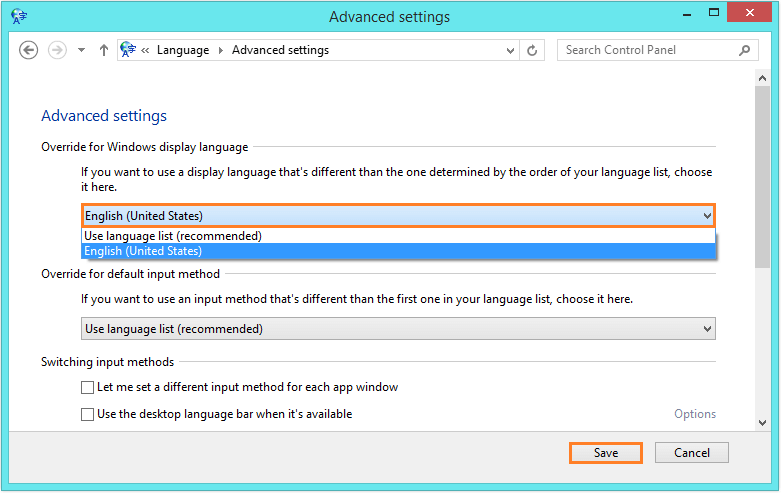781x493 pixels.
Task: Cancel the settings changes
Action: click(692, 453)
